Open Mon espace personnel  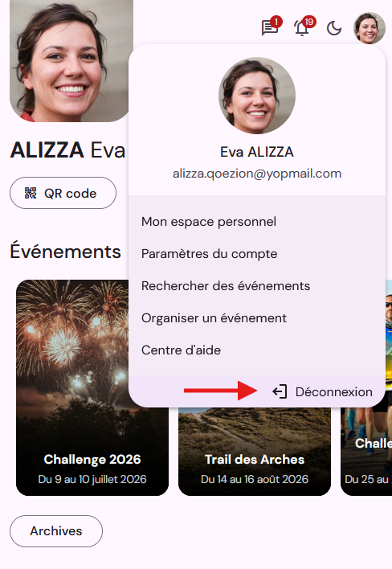tap(209, 222)
